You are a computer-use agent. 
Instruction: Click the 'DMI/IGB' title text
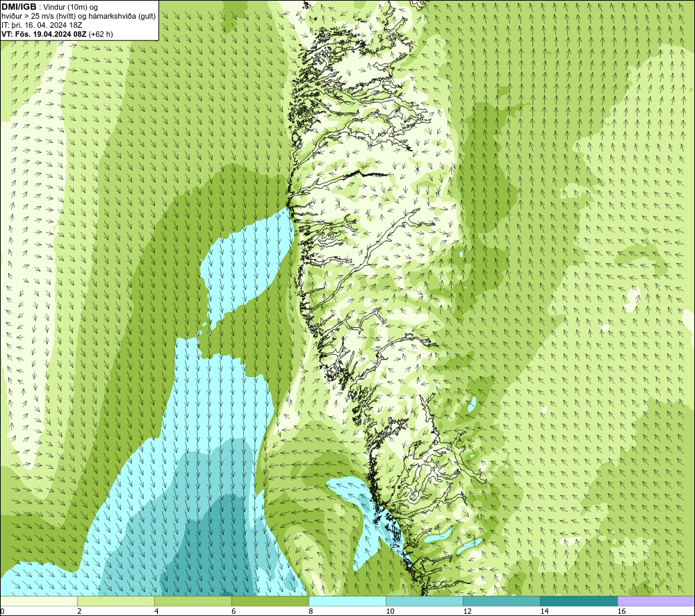19,7
